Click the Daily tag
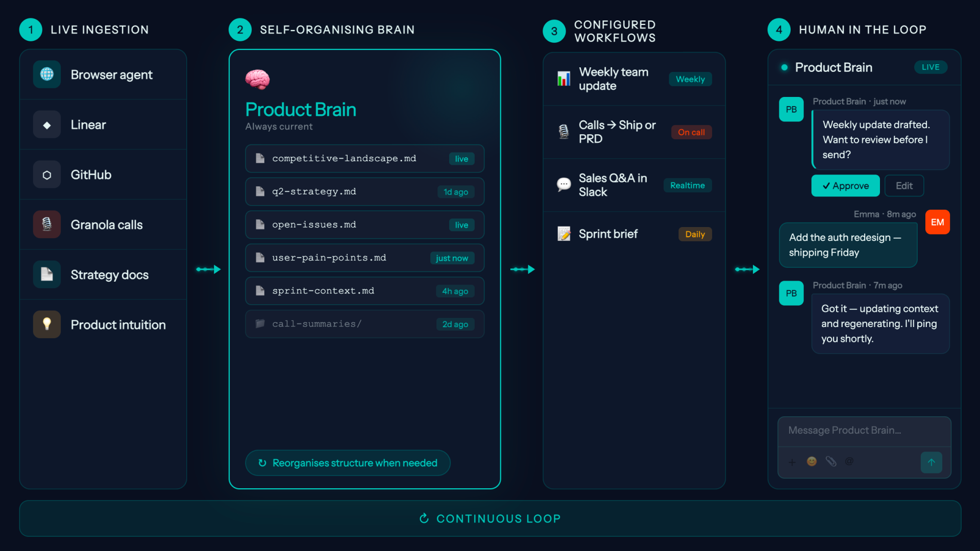The image size is (980, 551). (x=695, y=234)
